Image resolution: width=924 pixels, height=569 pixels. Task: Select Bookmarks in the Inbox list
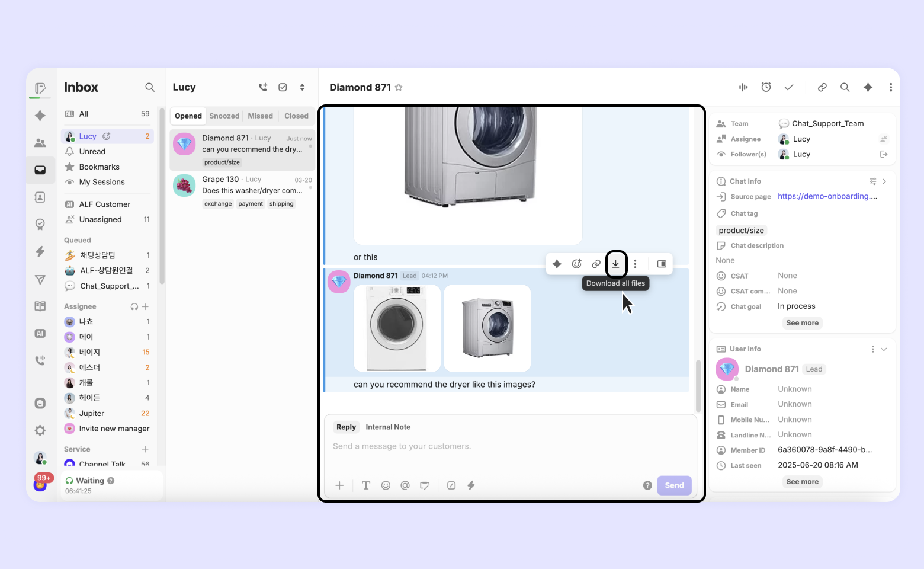coord(107,167)
